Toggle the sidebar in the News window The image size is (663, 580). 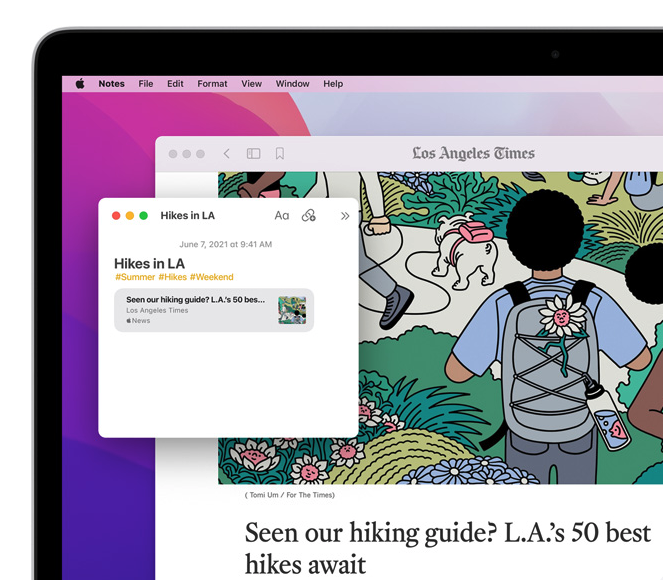253,153
